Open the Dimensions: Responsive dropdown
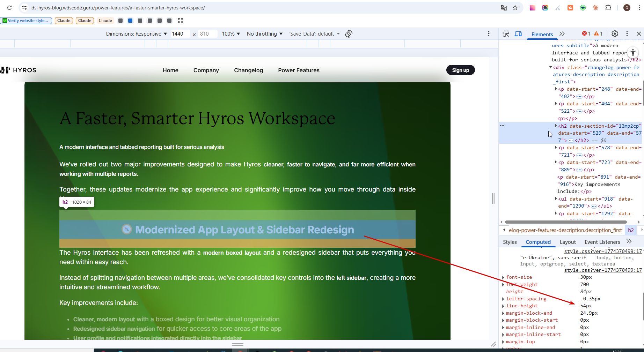The image size is (644, 352). tap(137, 34)
